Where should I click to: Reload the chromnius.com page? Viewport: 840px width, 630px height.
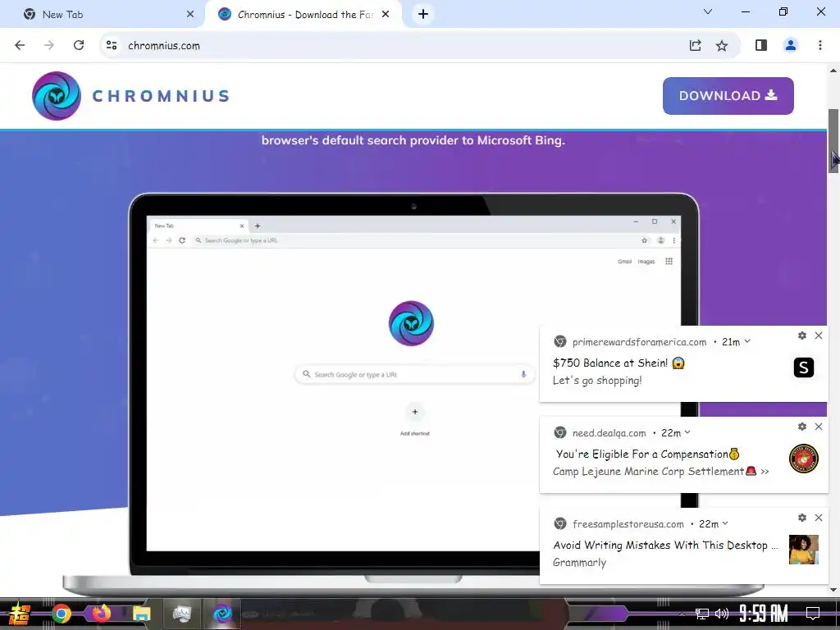79,46
